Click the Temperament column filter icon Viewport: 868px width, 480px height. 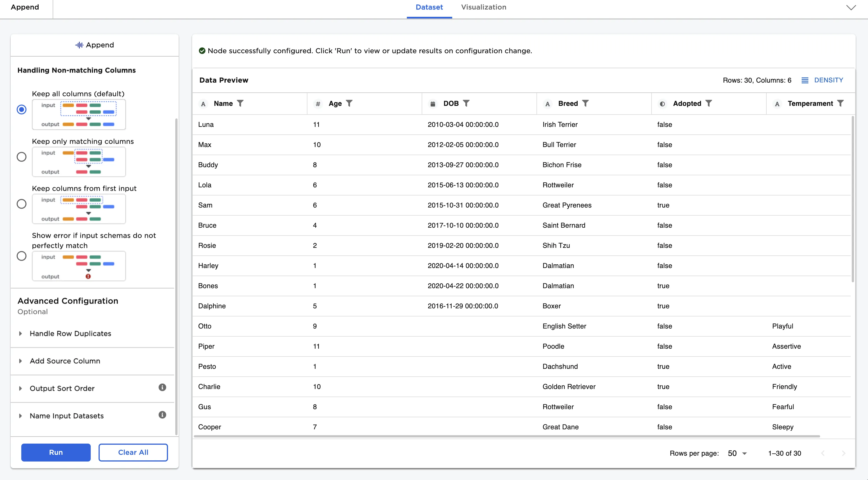[840, 104]
